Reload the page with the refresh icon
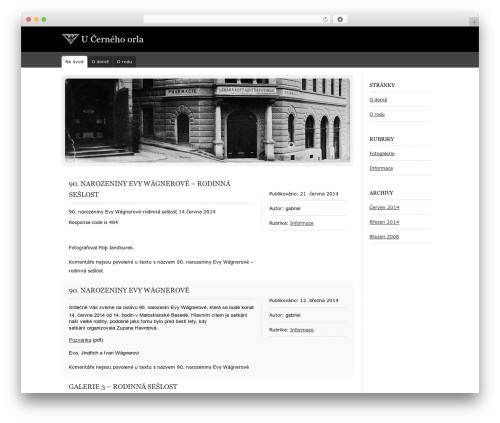500x423 pixels. point(325,20)
